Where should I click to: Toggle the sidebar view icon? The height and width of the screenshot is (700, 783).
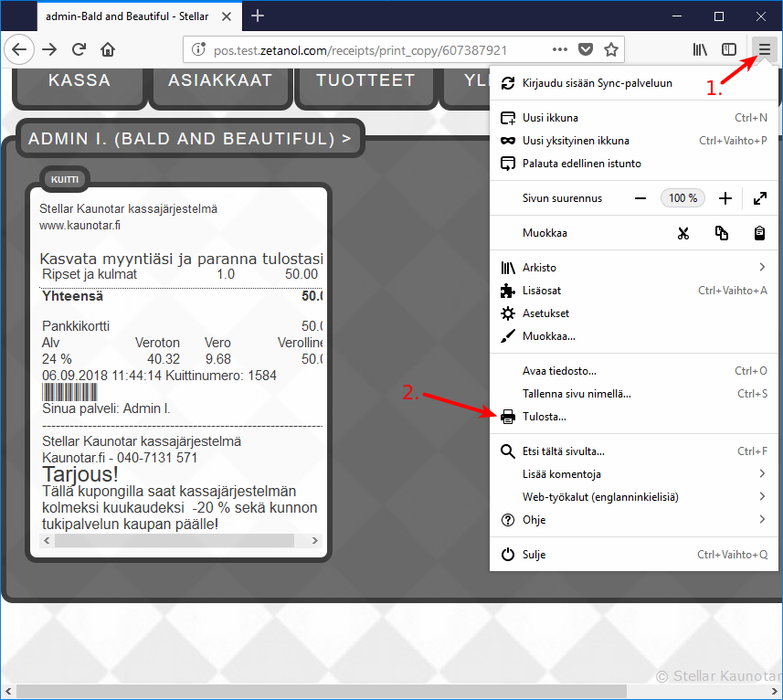click(x=729, y=49)
